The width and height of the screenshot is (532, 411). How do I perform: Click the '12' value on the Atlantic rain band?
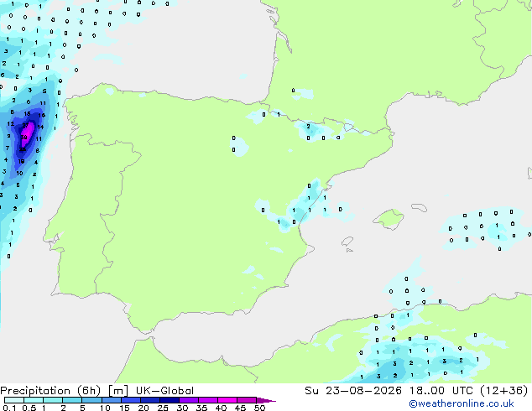[11, 124]
